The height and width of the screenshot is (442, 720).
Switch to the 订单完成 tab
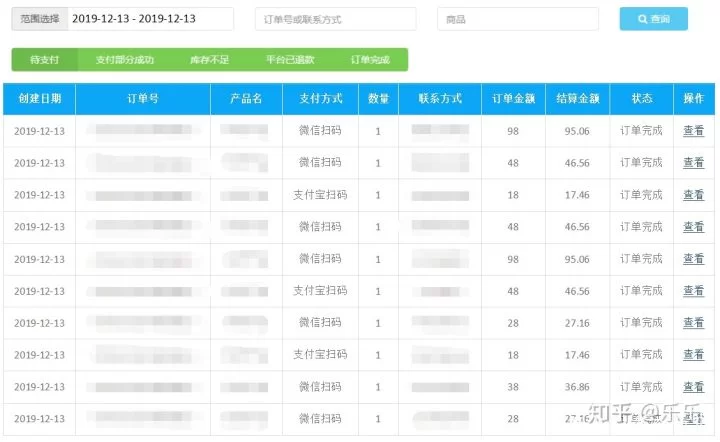[370, 60]
